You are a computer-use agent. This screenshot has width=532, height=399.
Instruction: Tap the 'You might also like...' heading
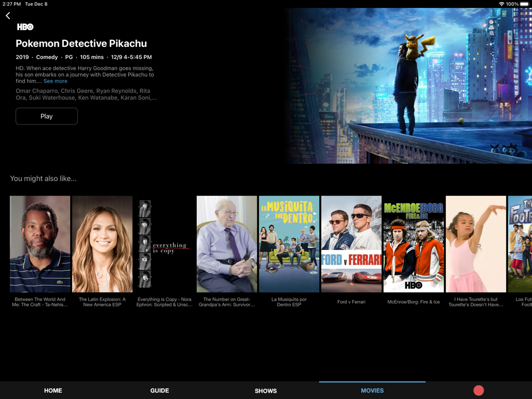coord(43,178)
